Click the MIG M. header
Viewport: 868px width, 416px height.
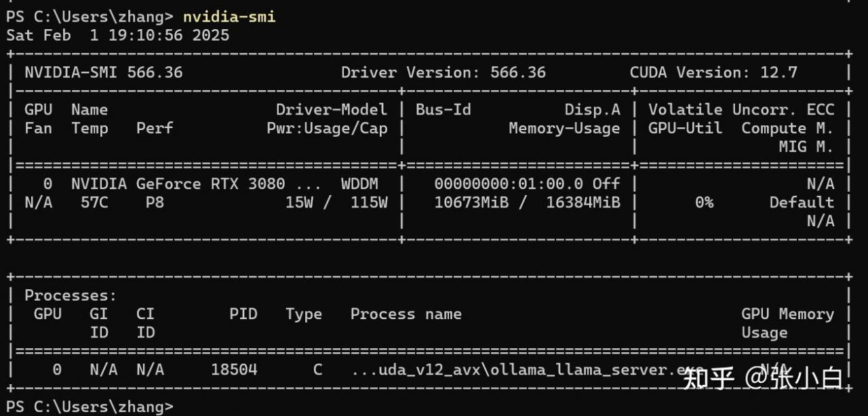tap(806, 147)
